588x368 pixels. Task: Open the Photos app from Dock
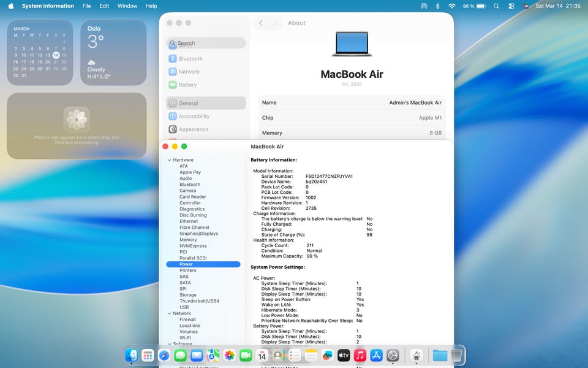click(229, 355)
